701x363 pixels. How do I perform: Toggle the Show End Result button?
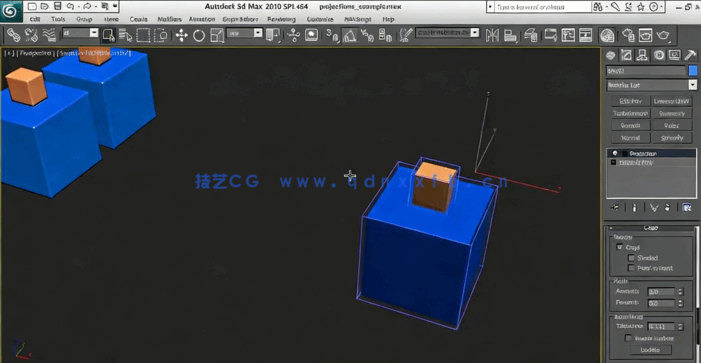634,207
